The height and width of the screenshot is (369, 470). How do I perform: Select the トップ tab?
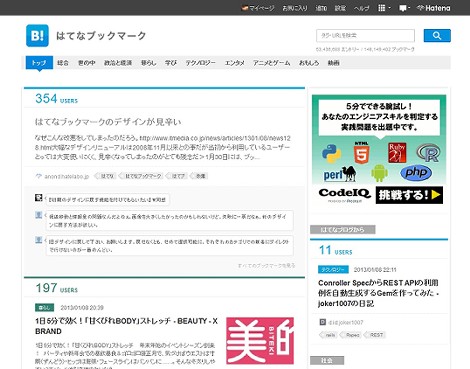point(39,63)
